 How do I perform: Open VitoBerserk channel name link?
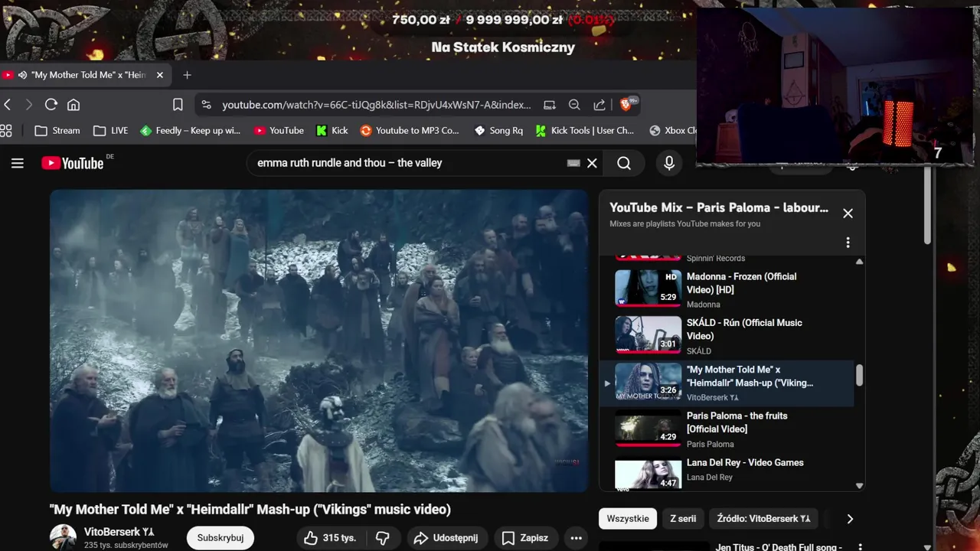coord(119,531)
